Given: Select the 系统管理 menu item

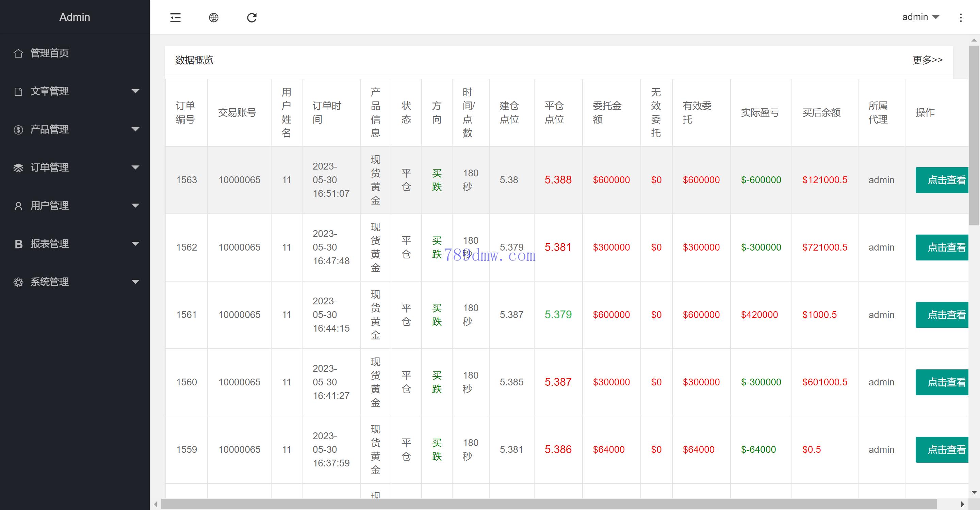Looking at the screenshot, I should (49, 282).
